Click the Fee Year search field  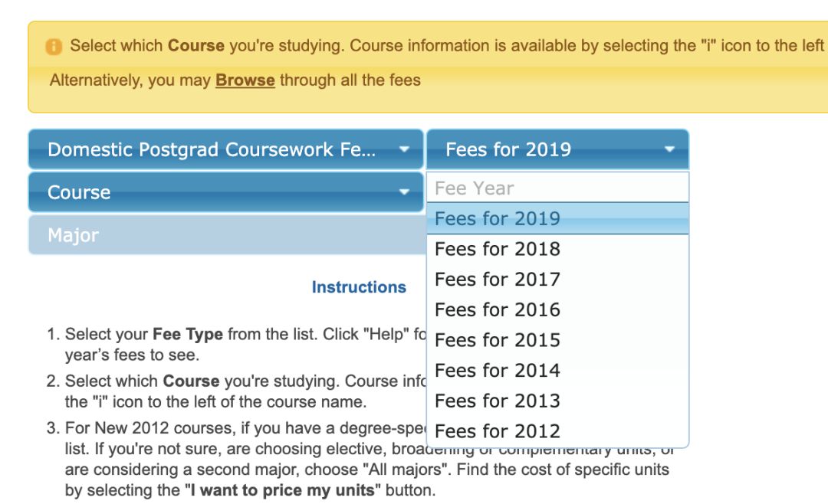coord(557,188)
